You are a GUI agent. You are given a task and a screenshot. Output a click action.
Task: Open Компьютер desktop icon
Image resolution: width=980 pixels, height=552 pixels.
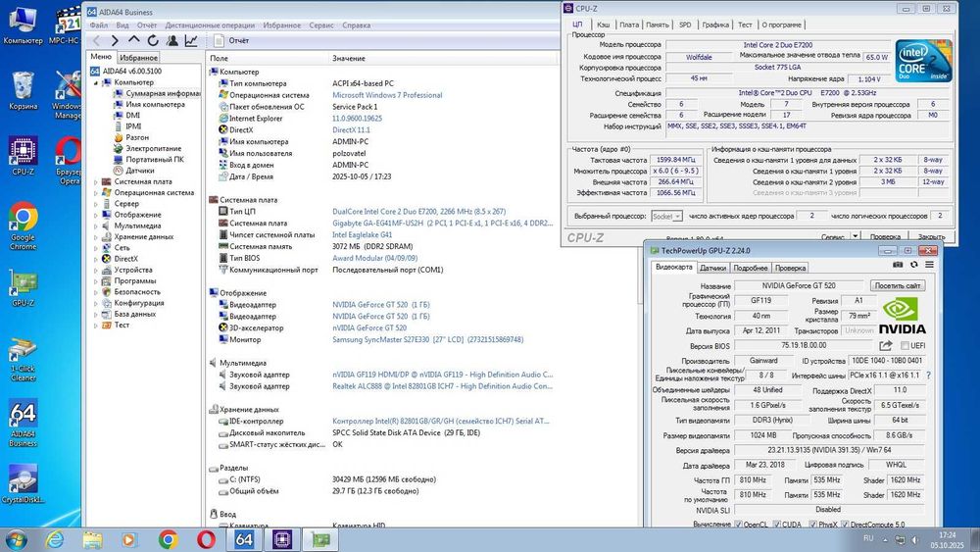tap(24, 26)
